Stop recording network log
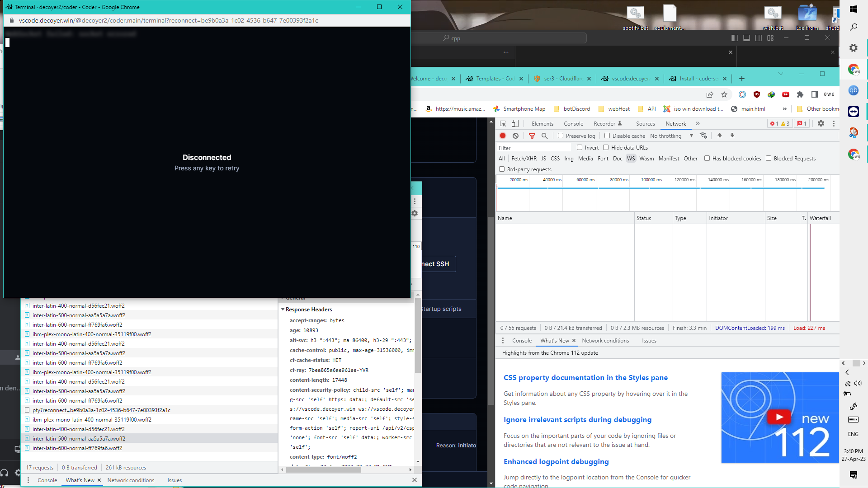 click(x=503, y=136)
